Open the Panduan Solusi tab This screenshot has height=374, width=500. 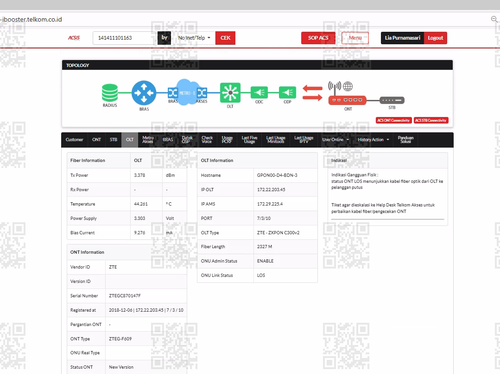[x=406, y=140]
